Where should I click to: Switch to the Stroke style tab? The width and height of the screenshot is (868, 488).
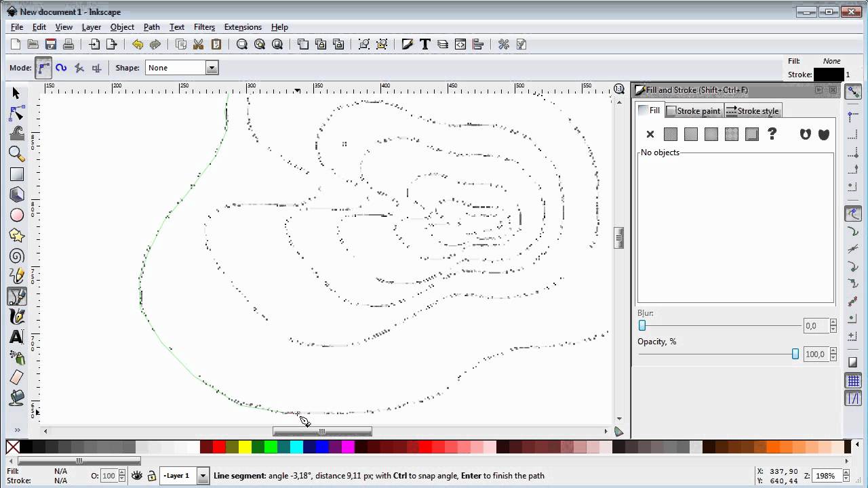pyautogui.click(x=753, y=110)
